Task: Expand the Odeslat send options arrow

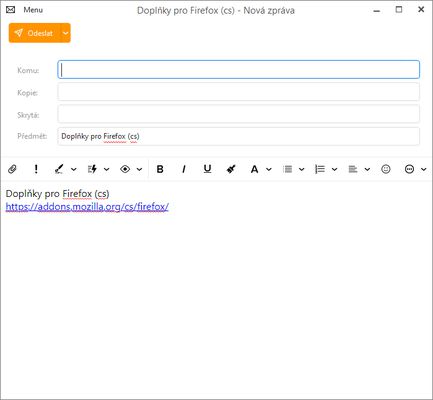Action: point(66,33)
